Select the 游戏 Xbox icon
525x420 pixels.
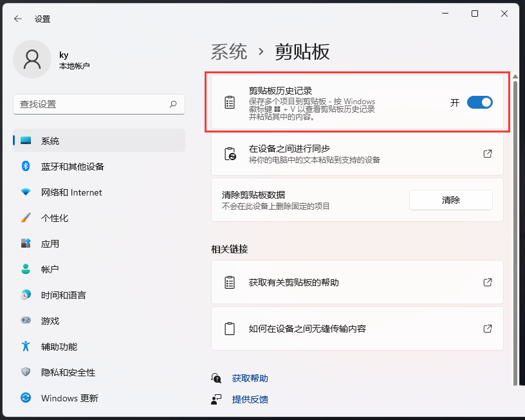[x=25, y=321]
